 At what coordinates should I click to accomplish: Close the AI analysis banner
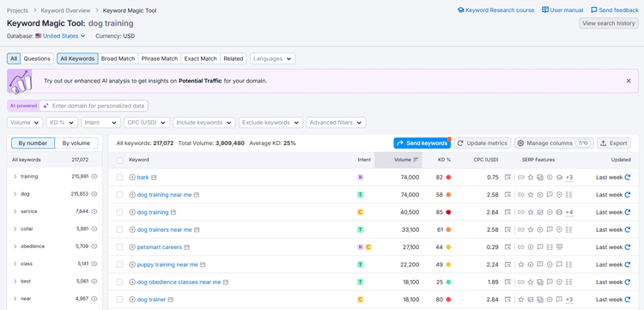[x=629, y=81]
